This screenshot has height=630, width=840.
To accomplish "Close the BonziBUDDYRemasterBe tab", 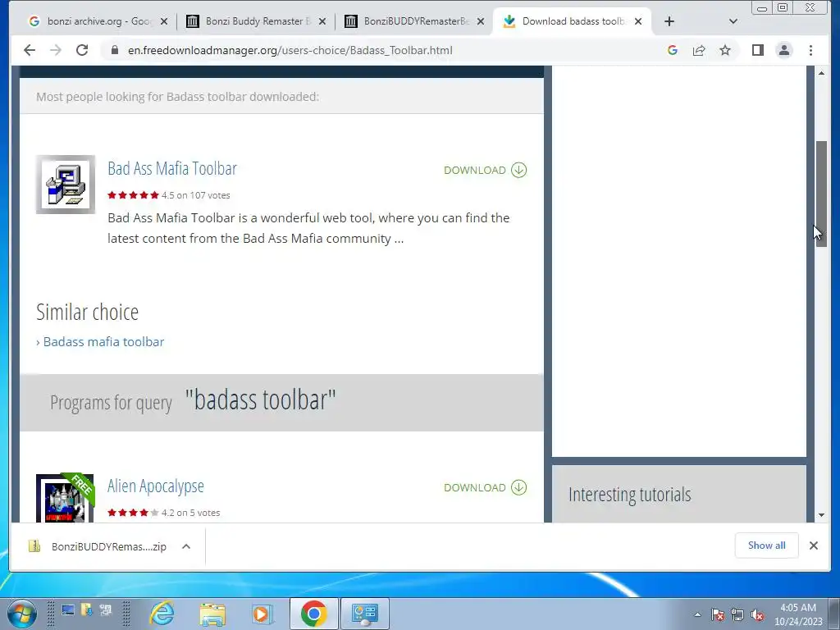I will 481,21.
